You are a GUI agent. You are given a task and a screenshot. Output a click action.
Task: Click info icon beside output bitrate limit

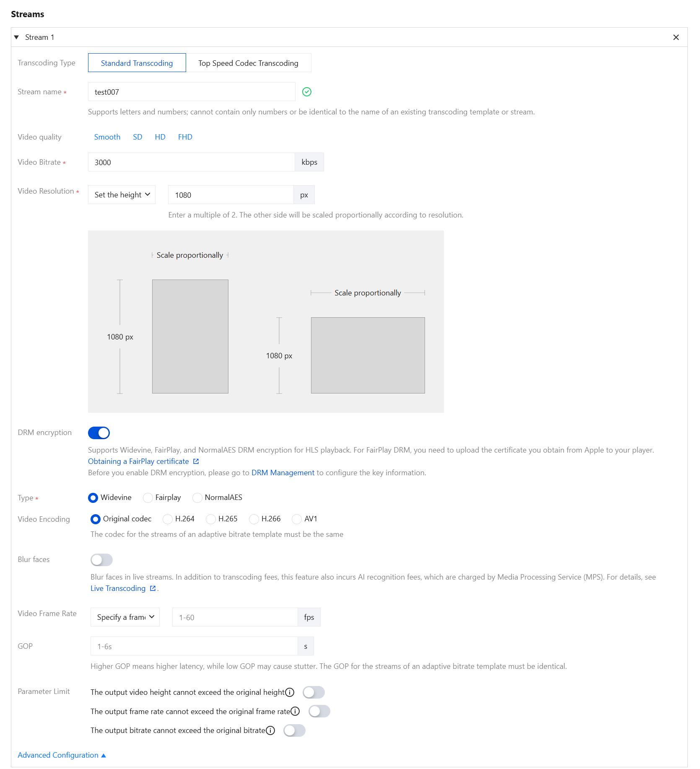(x=270, y=730)
